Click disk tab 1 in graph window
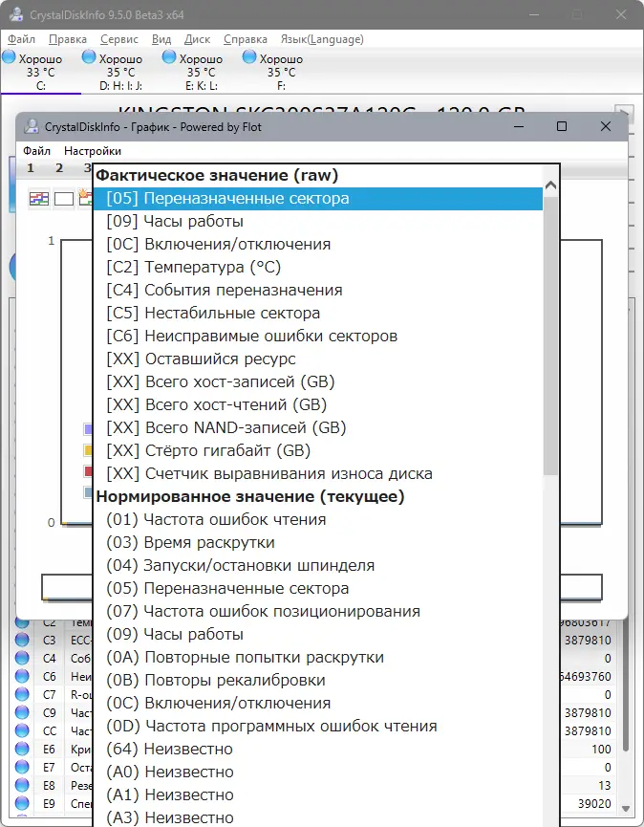This screenshot has width=644, height=827. pyautogui.click(x=30, y=167)
